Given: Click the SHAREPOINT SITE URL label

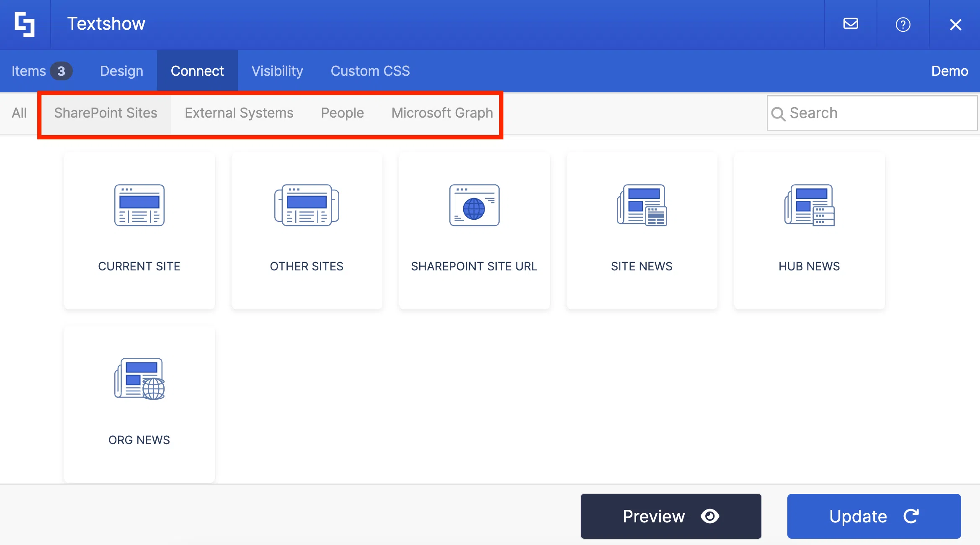Looking at the screenshot, I should (474, 266).
